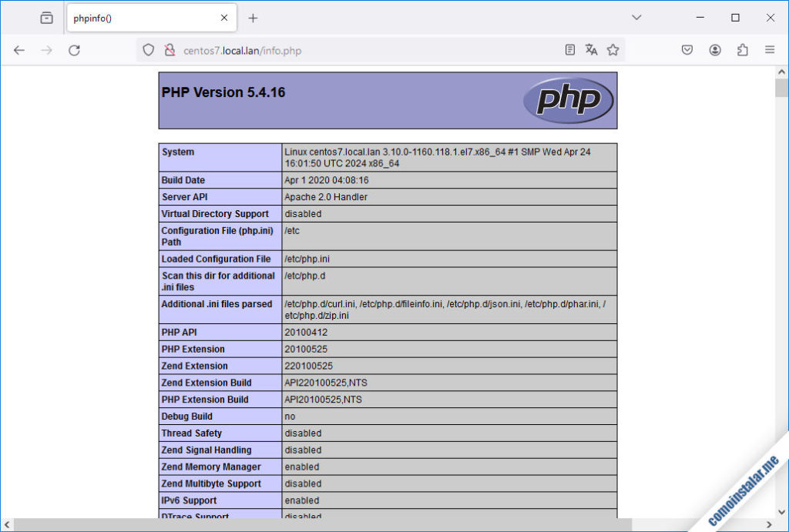
Task: Click Loaded Configuration File label
Action: [x=216, y=259]
